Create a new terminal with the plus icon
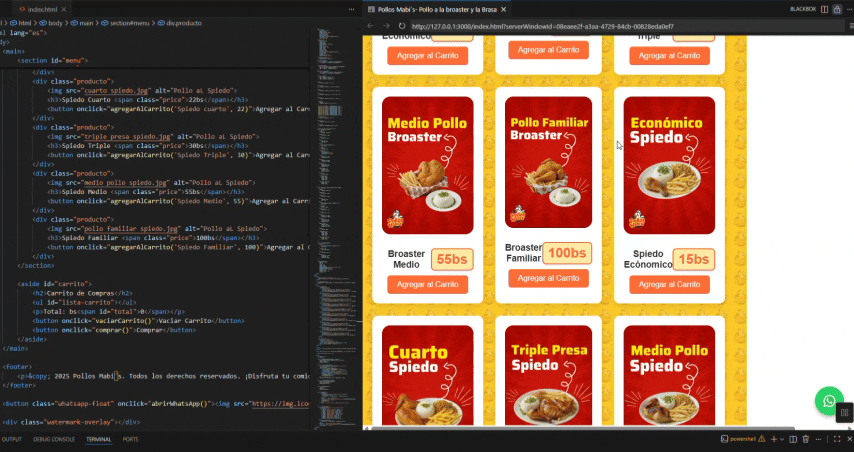 coord(773,439)
